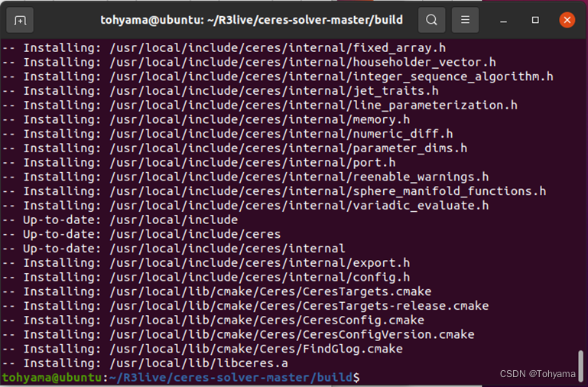This screenshot has width=588, height=387.
Task: Open the terminal search
Action: point(431,20)
